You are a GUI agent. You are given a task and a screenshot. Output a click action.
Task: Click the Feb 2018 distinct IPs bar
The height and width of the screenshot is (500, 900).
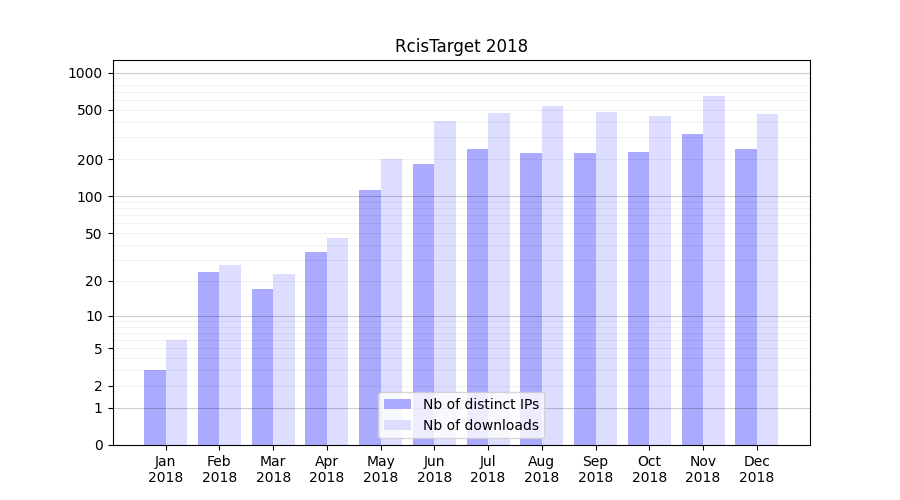208,358
